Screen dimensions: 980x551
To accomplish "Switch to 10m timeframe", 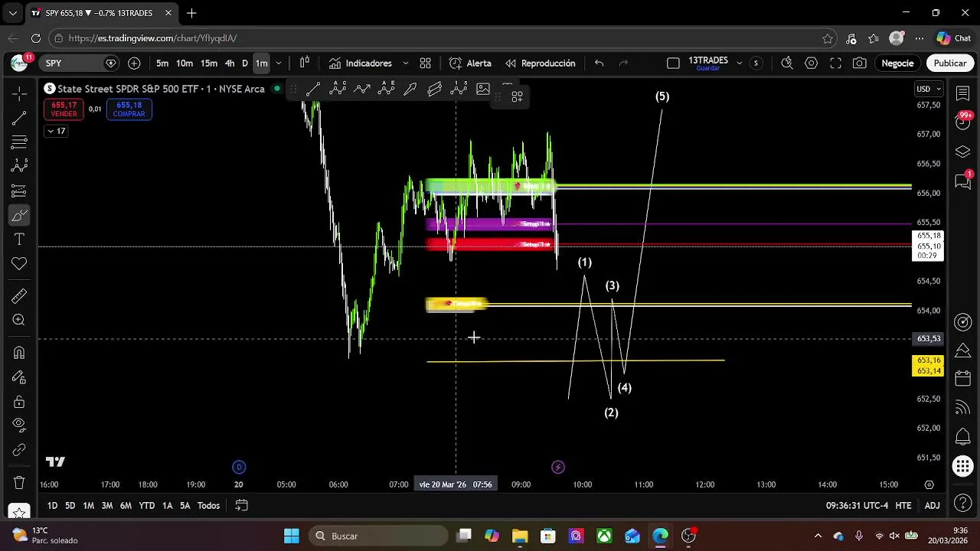I will pyautogui.click(x=185, y=64).
